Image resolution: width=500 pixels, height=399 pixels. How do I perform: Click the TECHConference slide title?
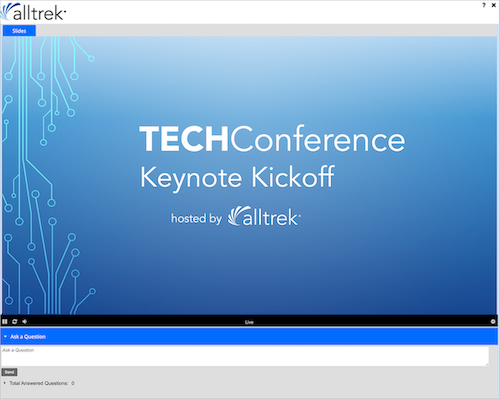(x=272, y=139)
